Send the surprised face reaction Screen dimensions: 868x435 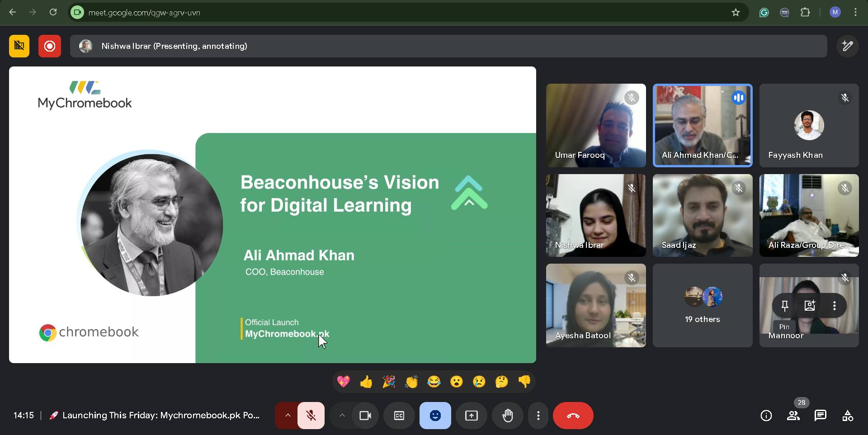tap(457, 382)
